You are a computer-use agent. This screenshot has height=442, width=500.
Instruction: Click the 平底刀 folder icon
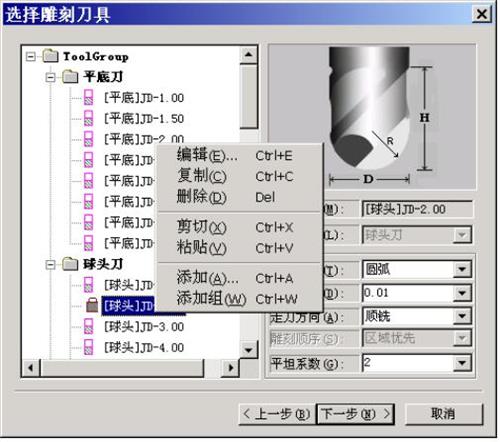tap(70, 77)
